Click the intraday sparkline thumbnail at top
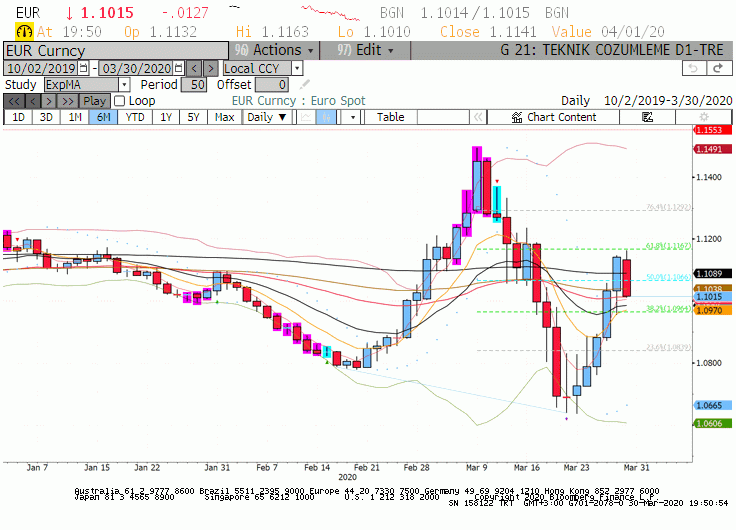 (331, 13)
